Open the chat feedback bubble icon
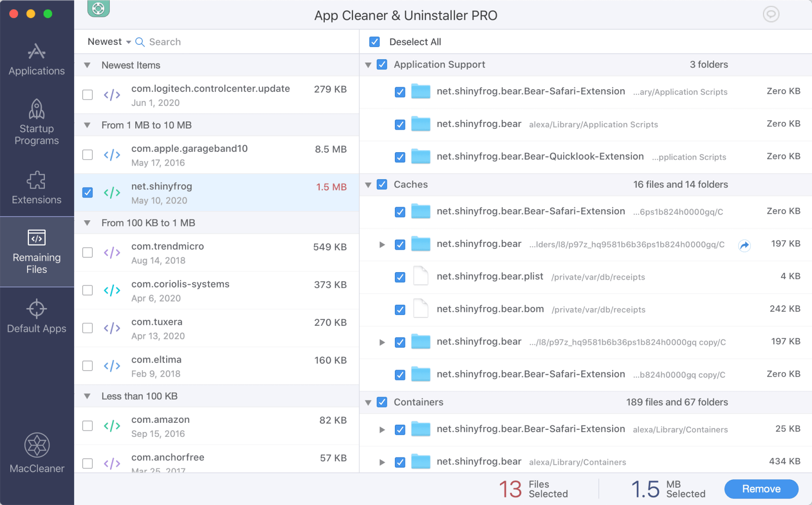 tap(771, 14)
